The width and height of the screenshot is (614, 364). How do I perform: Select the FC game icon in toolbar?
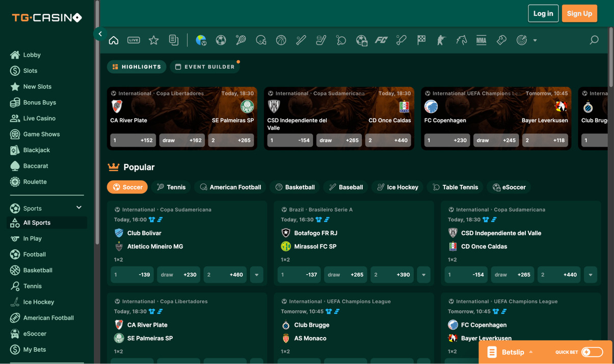coord(381,40)
